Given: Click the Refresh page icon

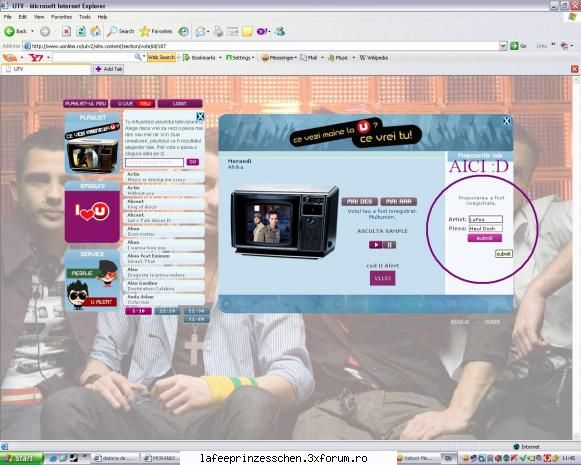Looking at the screenshot, I should point(81,31).
